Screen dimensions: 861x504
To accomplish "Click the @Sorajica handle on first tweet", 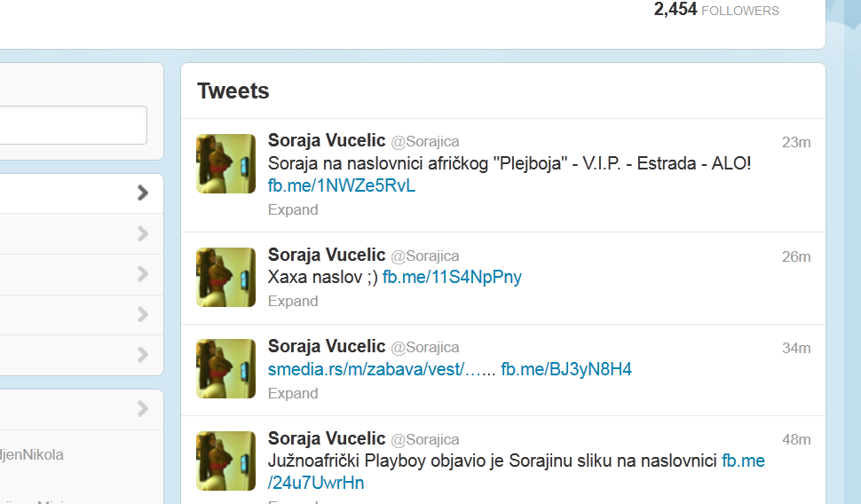I will 424,142.
